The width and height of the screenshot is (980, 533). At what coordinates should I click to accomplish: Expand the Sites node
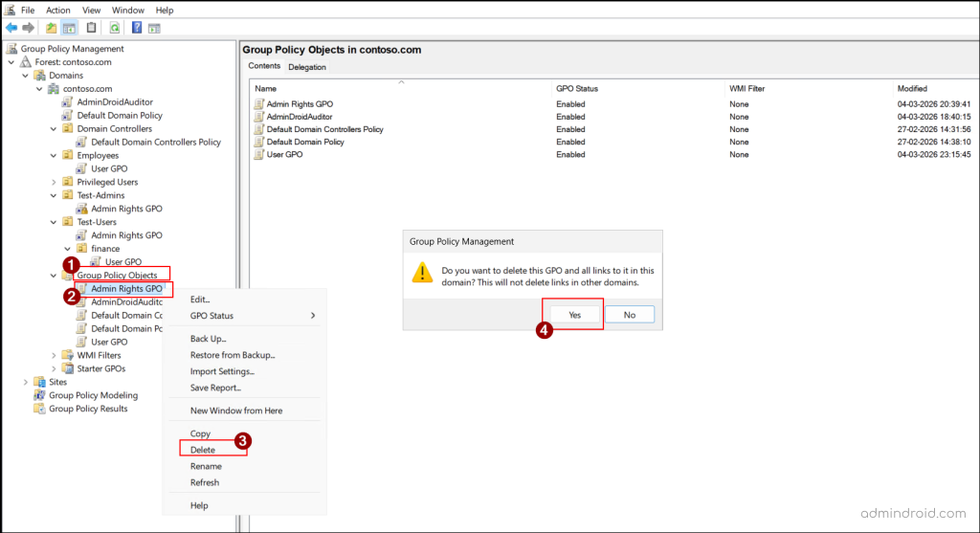(26, 382)
